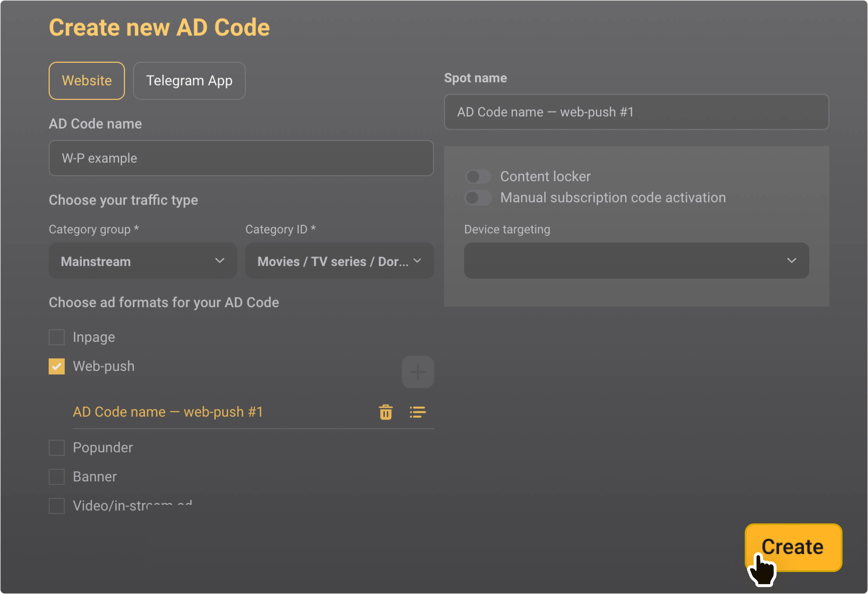
Task: Expand the Category ID dropdown
Action: click(339, 261)
